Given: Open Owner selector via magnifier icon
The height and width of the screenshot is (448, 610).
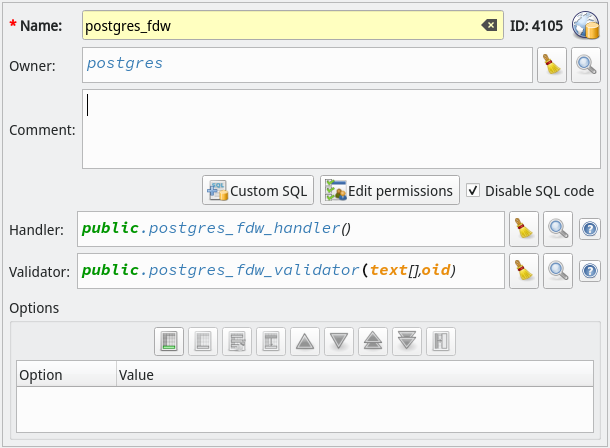Looking at the screenshot, I should tap(585, 65).
